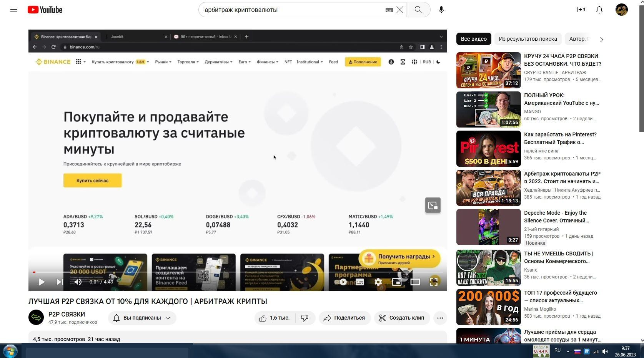This screenshot has width=644, height=358.
Task: Click the MANGO channel name
Action: pos(533,112)
